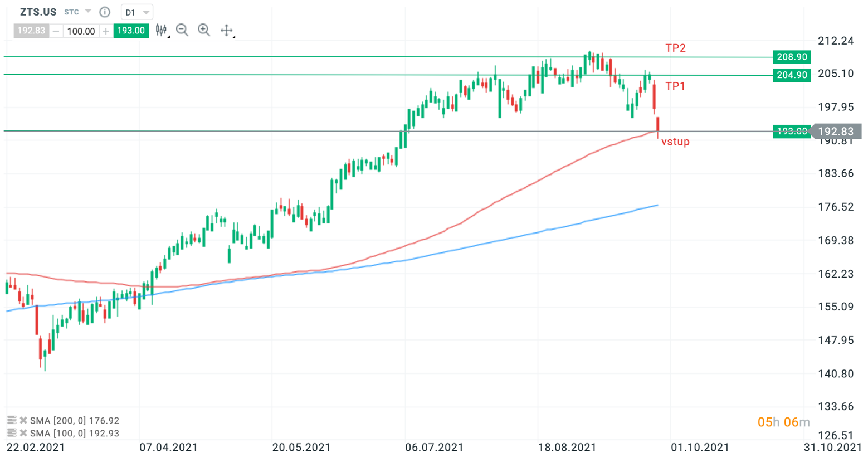868x462 pixels.
Task: Decrease volume with the minus button
Action: 56,31
